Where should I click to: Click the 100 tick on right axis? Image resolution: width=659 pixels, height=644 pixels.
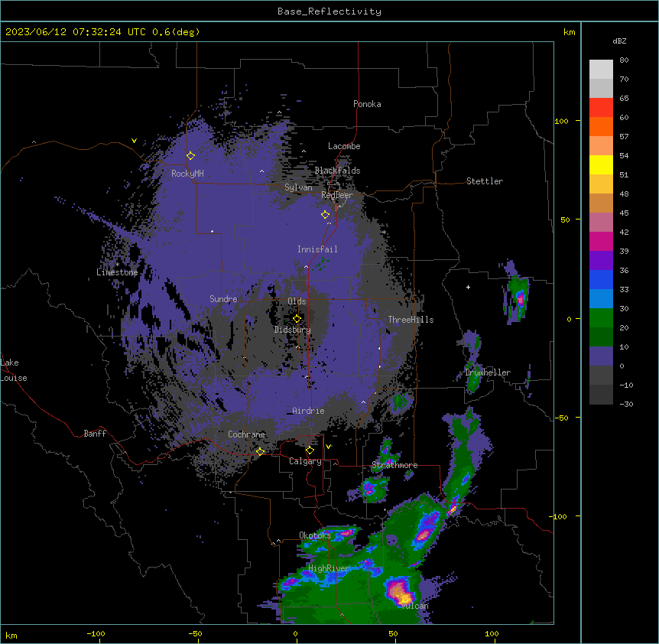point(561,121)
